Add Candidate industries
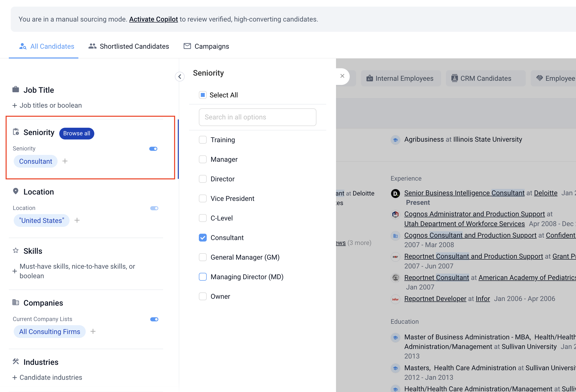The width and height of the screenshot is (576, 392). click(47, 378)
